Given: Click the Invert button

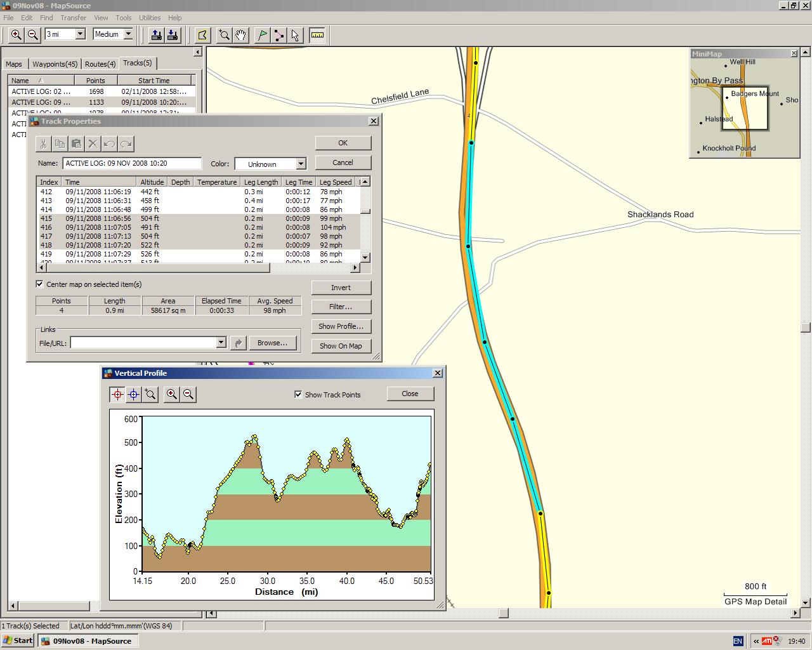Looking at the screenshot, I should [x=341, y=288].
